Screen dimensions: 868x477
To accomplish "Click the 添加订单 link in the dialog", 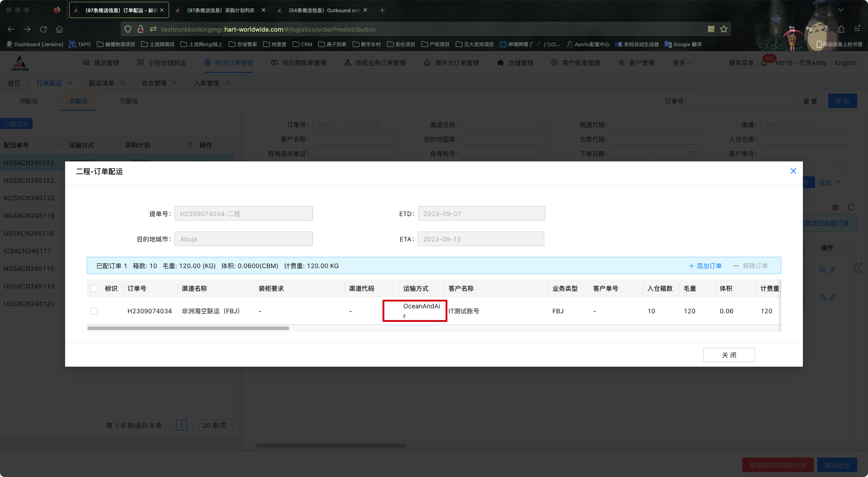I will pos(705,266).
